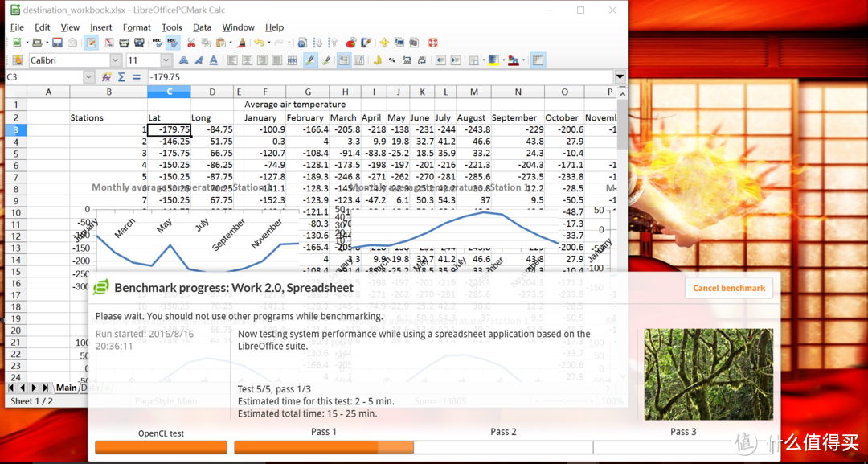
Task: Open the File menu
Action: (x=17, y=27)
